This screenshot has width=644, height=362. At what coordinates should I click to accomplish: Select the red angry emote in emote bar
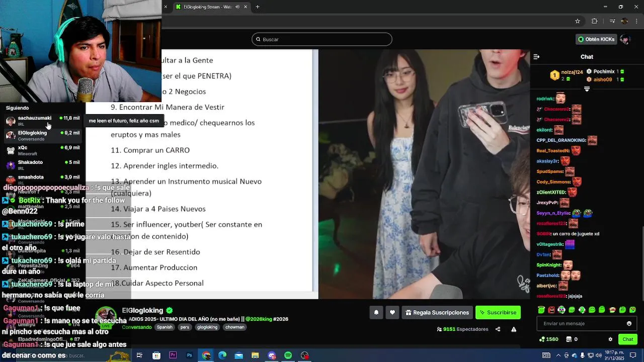pyautogui.click(x=551, y=310)
